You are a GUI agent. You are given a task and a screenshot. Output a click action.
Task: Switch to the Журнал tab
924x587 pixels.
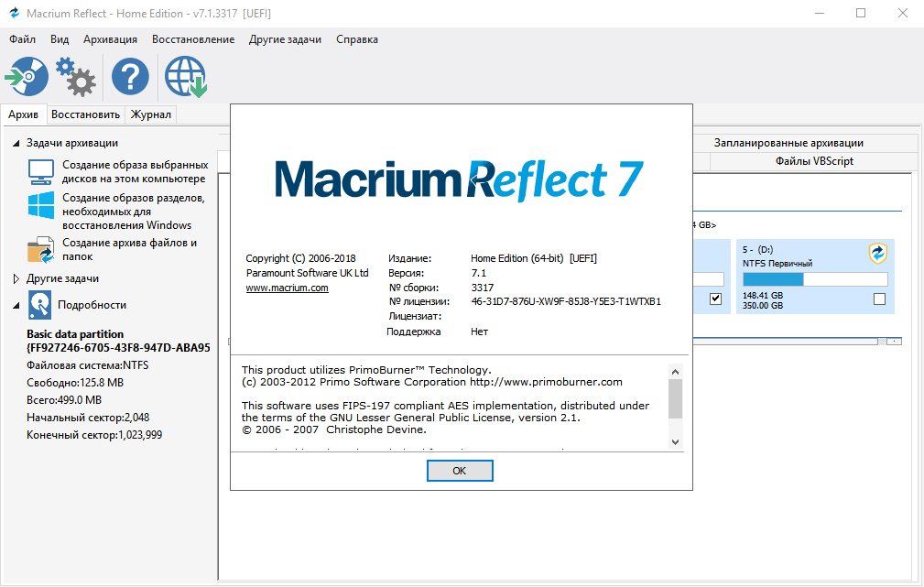tap(151, 114)
